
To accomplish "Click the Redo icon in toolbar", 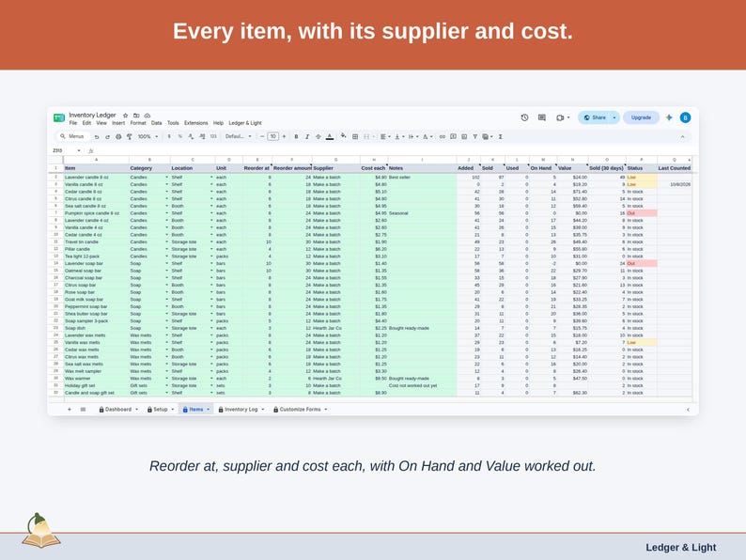I will (107, 136).
